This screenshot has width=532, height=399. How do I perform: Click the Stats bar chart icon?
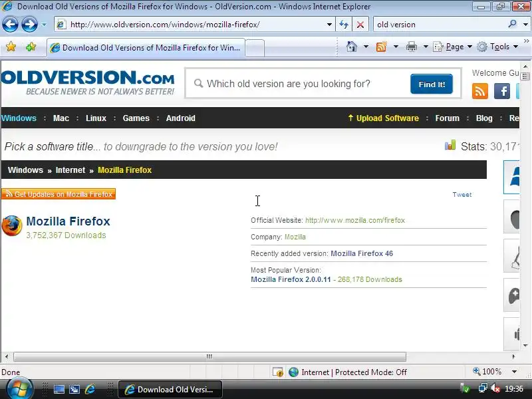pos(450,145)
